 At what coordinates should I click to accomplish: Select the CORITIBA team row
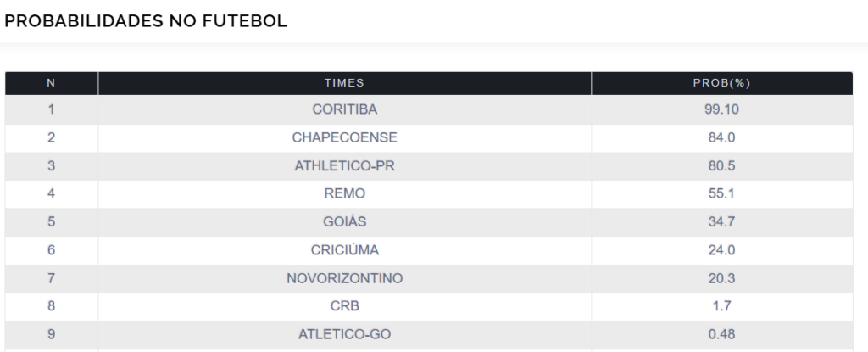pos(344,109)
